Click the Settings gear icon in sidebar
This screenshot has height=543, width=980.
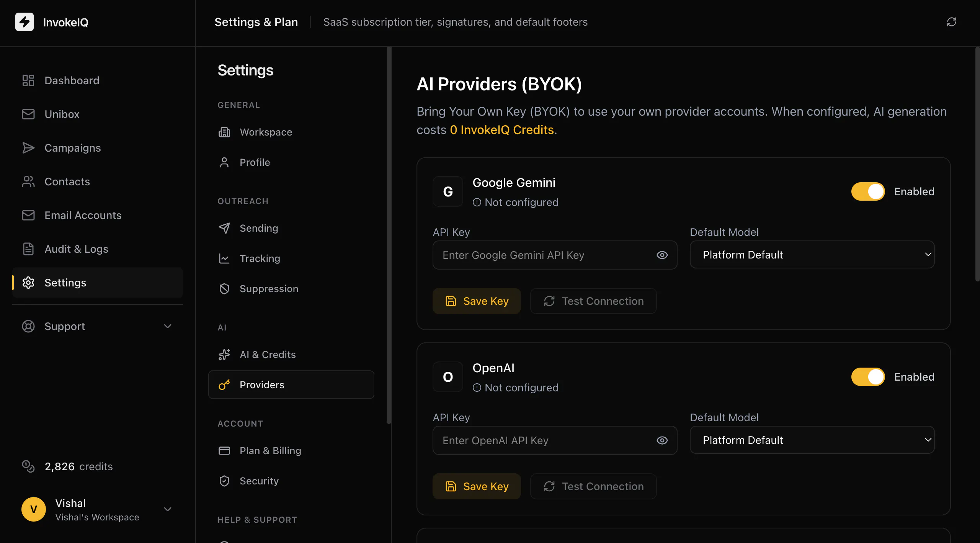pyautogui.click(x=28, y=283)
